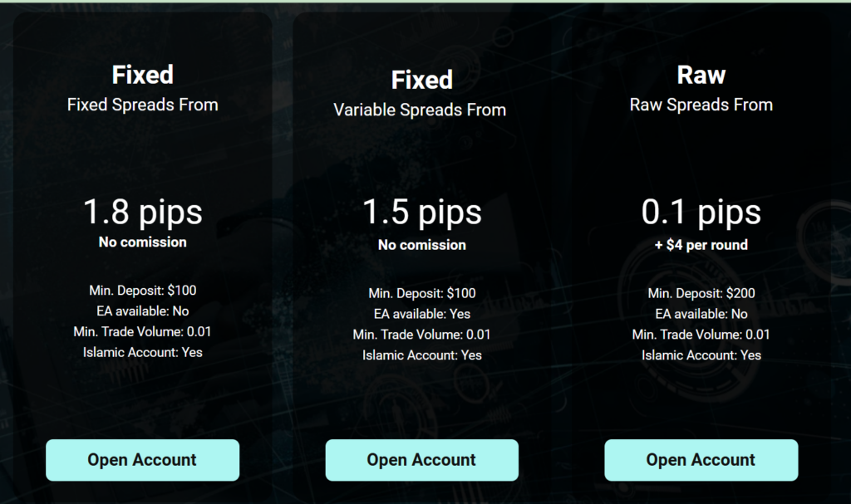Click 'EA available: No' in the 1.8 pips plan
851x504 pixels.
point(142,311)
